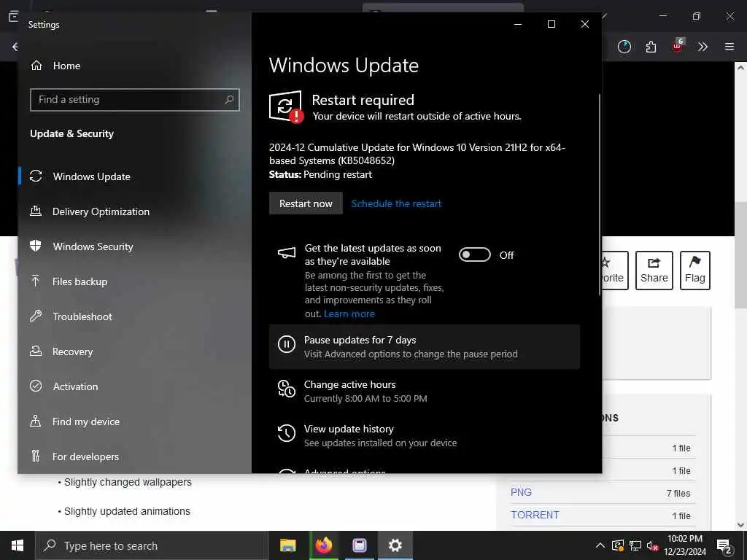Focus the Find a setting search box

(x=134, y=99)
